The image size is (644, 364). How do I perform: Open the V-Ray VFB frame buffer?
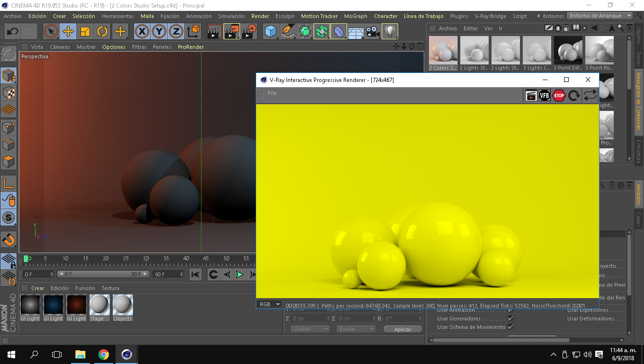[545, 95]
